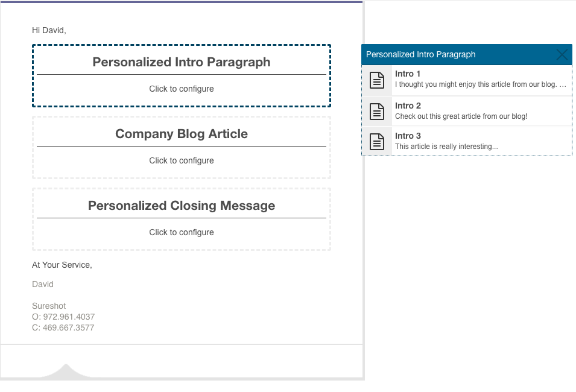Image resolution: width=576 pixels, height=392 pixels.
Task: Click 'Click to configure' under Company Blog Article
Action: coord(182,160)
